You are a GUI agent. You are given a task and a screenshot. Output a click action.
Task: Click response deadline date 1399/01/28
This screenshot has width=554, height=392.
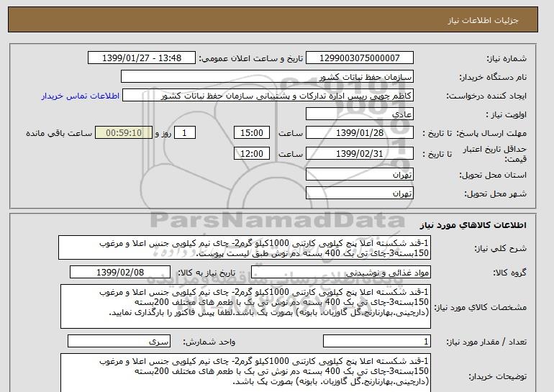click(359, 133)
